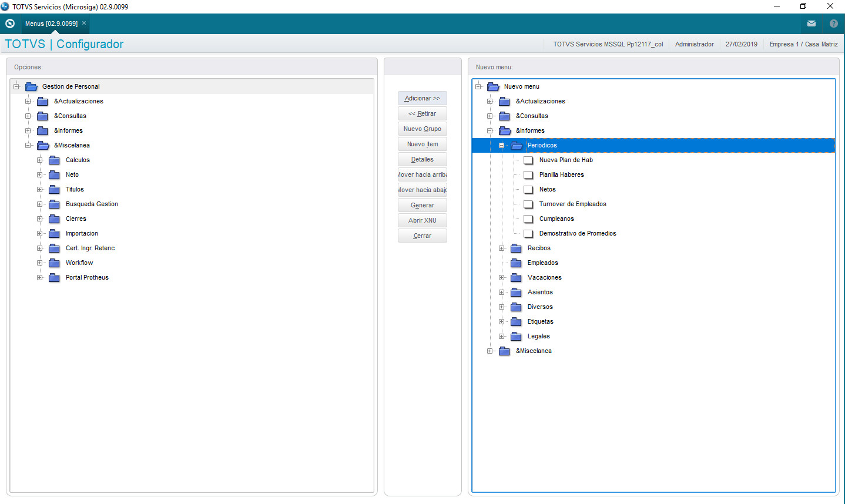Screen dimensions: 845x504
Task: Click the Abrir XNU button
Action: click(x=422, y=220)
